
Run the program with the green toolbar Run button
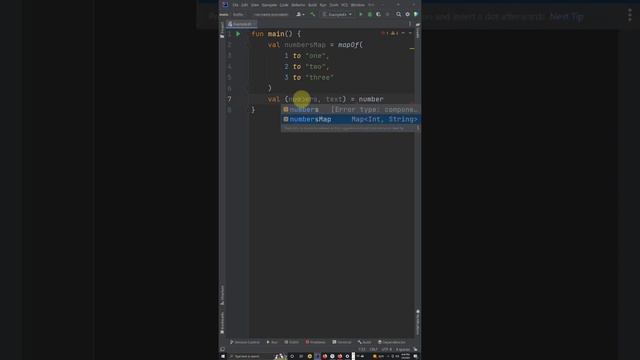(x=361, y=14)
